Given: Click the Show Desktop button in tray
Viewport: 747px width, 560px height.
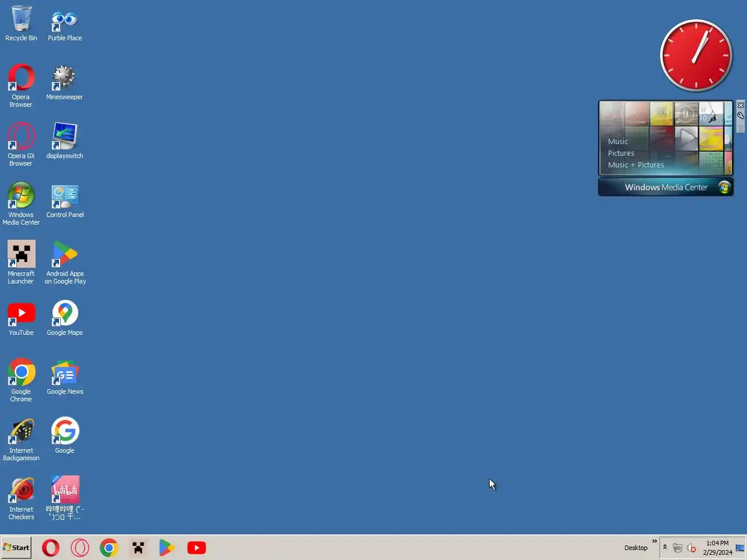Looking at the screenshot, I should click(740, 548).
